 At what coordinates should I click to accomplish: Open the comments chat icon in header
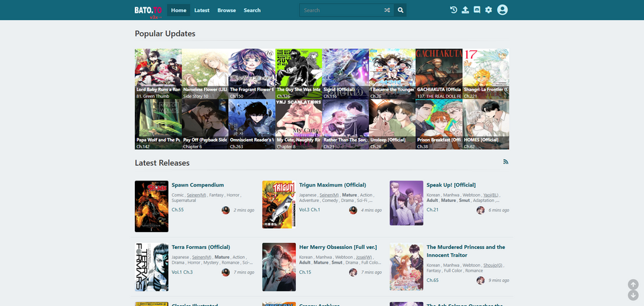tap(477, 10)
